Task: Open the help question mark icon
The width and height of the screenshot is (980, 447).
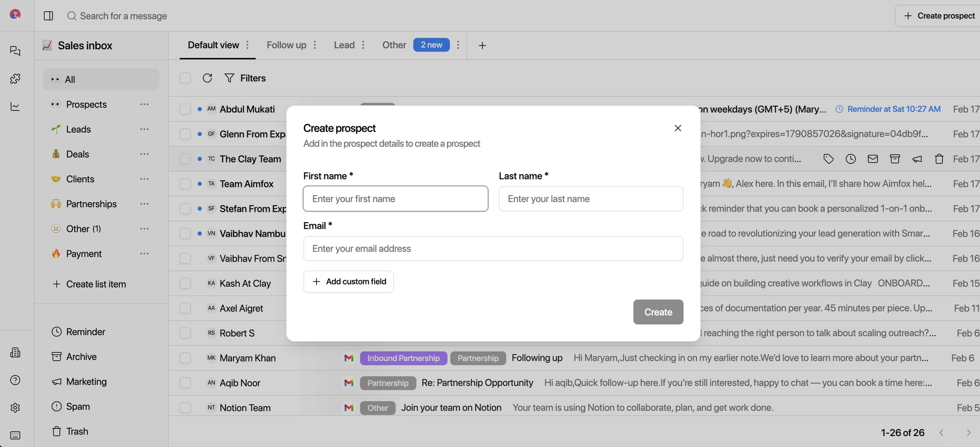Action: (15, 380)
